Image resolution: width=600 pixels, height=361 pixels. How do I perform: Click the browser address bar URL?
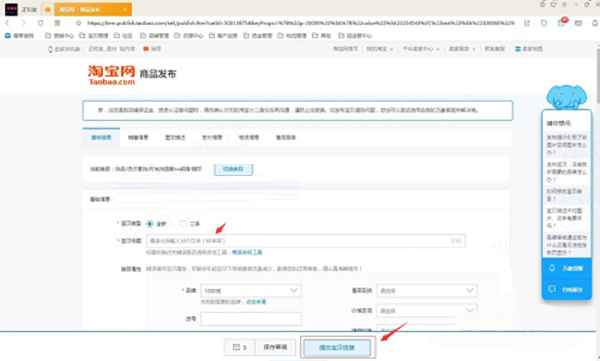[x=301, y=23]
